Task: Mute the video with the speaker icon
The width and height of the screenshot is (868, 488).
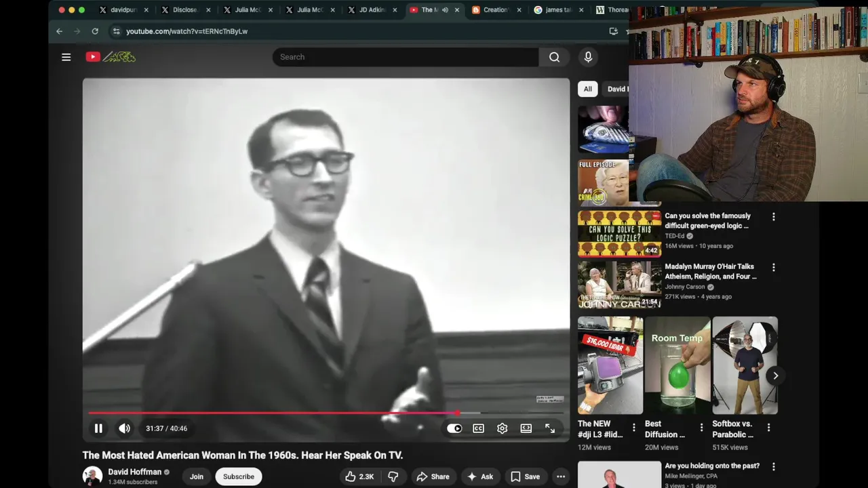Action: click(x=124, y=428)
